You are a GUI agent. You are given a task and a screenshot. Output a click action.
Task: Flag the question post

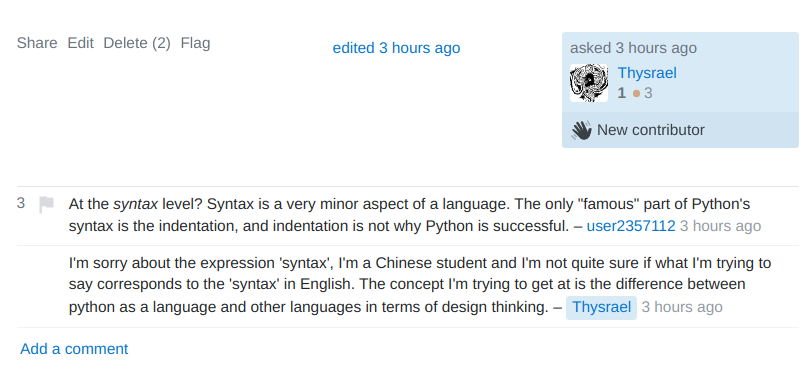[195, 43]
